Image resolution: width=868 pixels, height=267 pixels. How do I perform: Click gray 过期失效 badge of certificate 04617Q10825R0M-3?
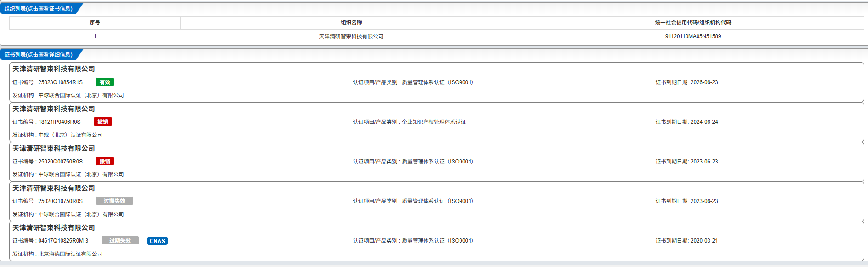120,241
